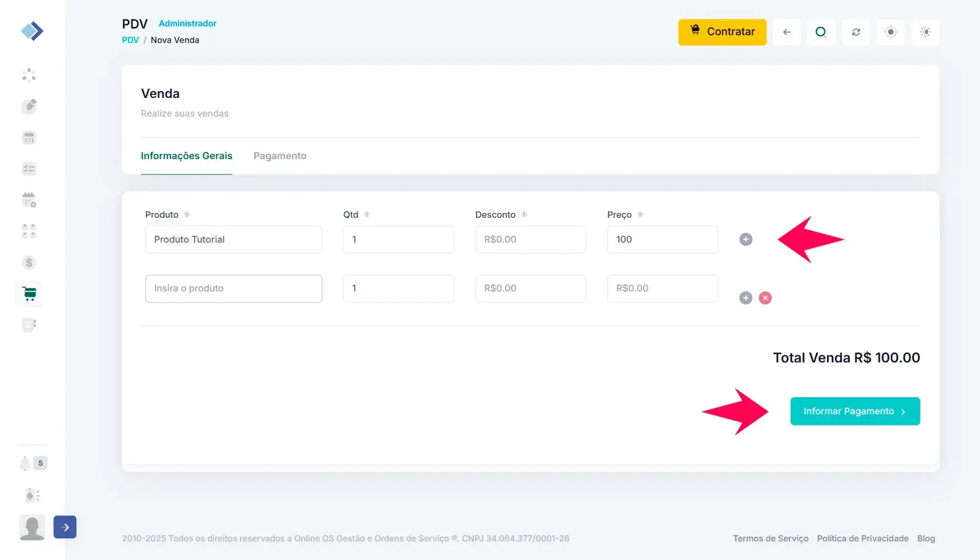Open the checklist sidebar icon

pyautogui.click(x=29, y=168)
